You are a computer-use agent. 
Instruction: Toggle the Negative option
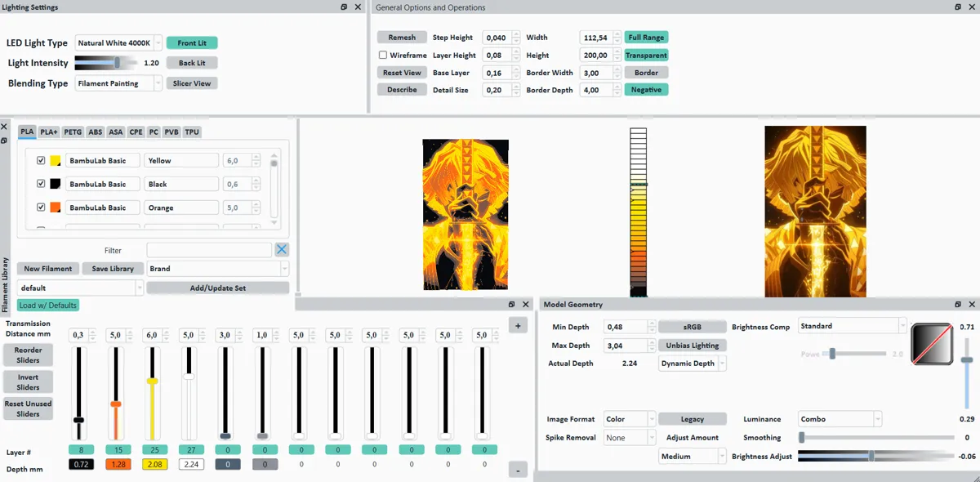[x=646, y=90]
